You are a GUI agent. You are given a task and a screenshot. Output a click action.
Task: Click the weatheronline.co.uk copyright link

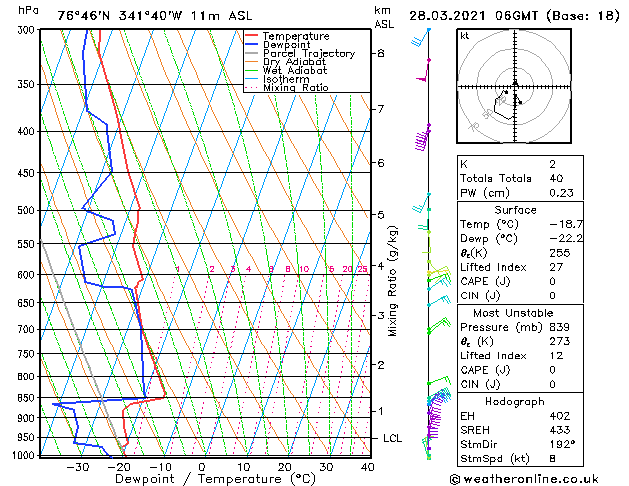(x=524, y=479)
